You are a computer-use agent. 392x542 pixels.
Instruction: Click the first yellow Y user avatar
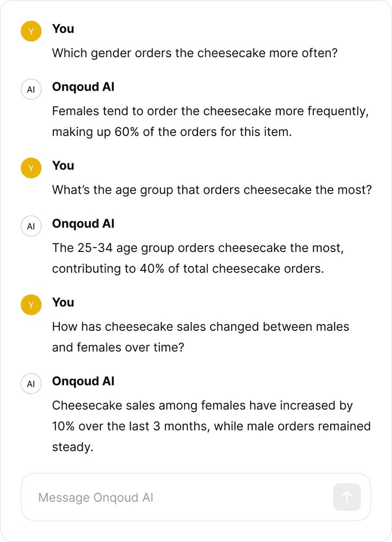tap(31, 31)
